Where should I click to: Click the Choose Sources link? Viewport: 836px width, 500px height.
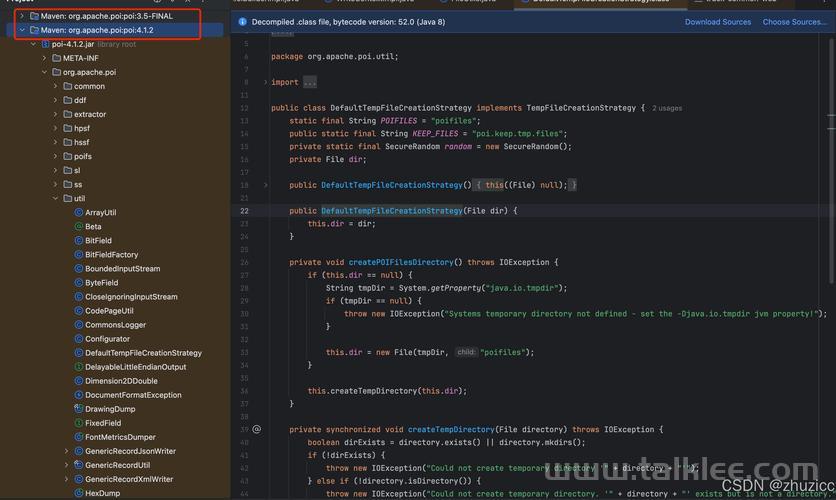[x=794, y=22]
